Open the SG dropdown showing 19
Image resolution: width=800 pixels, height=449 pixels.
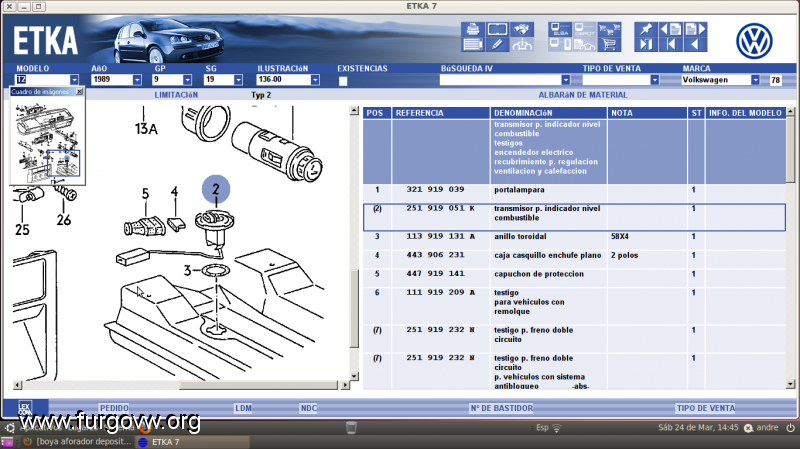point(238,80)
